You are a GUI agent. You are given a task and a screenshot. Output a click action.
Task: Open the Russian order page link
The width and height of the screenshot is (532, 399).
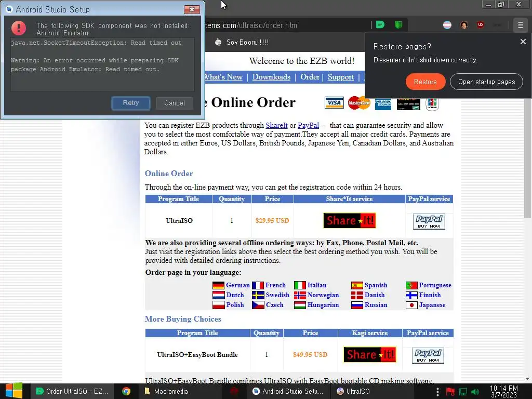376,305
